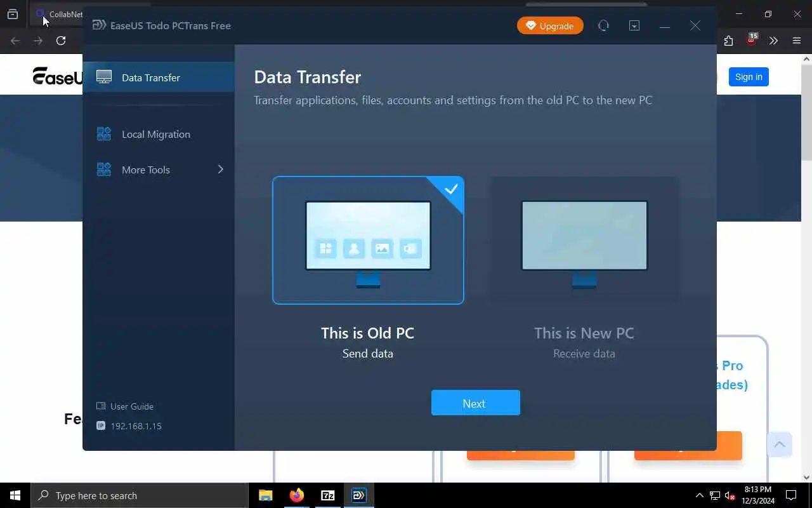
Task: Reload the browser page
Action: coord(61,41)
